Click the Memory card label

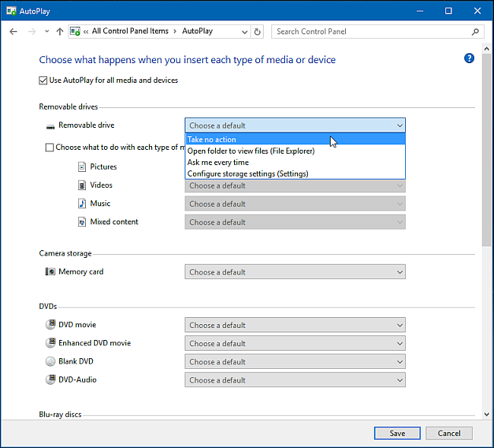click(x=81, y=272)
